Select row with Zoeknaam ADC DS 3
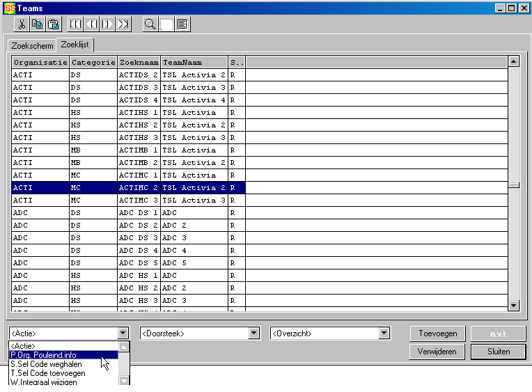The width and height of the screenshot is (532, 392). pyautogui.click(x=128, y=238)
